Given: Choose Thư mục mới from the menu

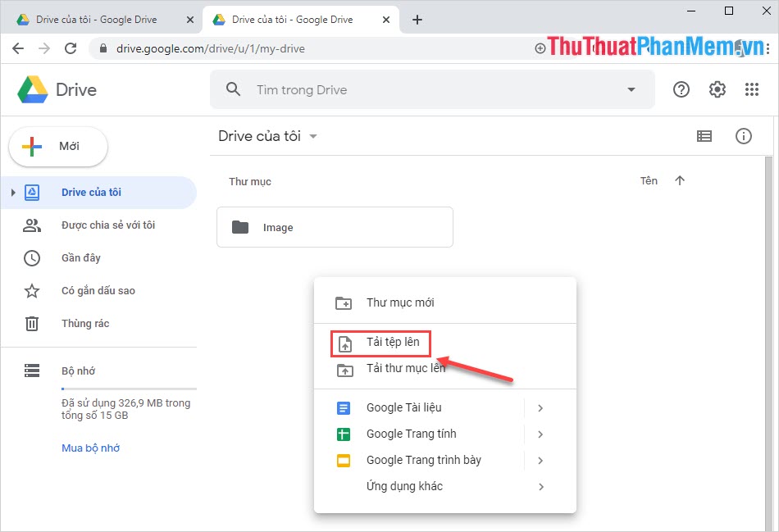Looking at the screenshot, I should tap(445, 302).
